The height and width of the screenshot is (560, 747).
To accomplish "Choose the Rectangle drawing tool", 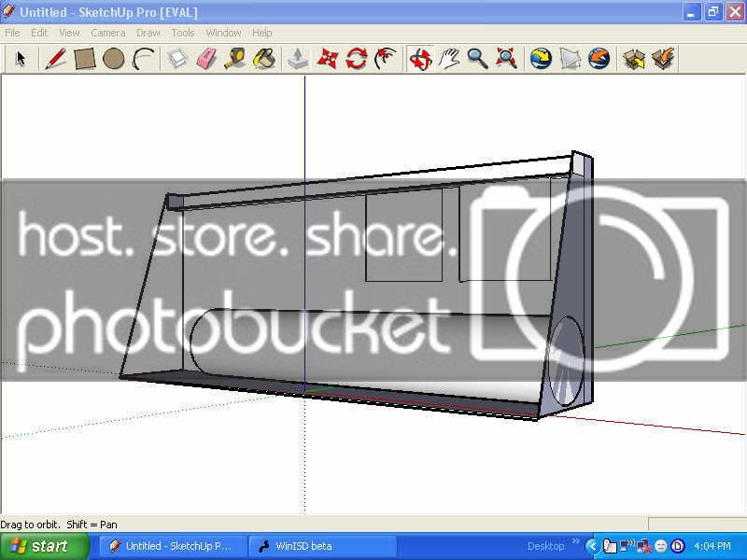I will click(85, 59).
